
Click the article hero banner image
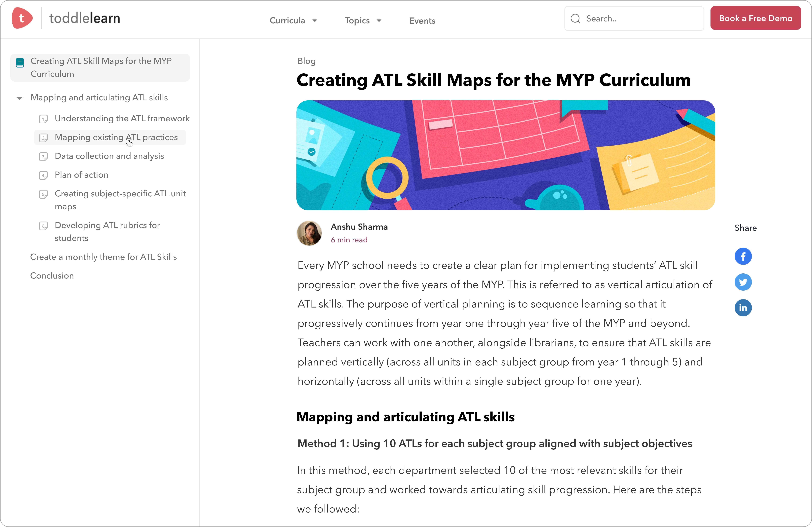click(x=506, y=155)
